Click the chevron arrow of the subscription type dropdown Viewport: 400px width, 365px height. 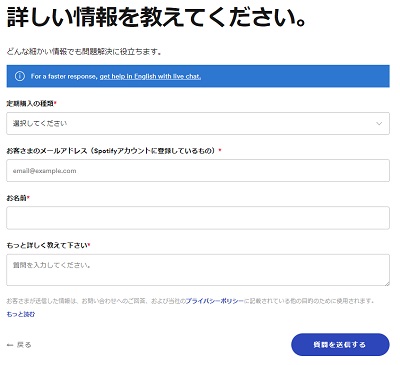[379, 124]
